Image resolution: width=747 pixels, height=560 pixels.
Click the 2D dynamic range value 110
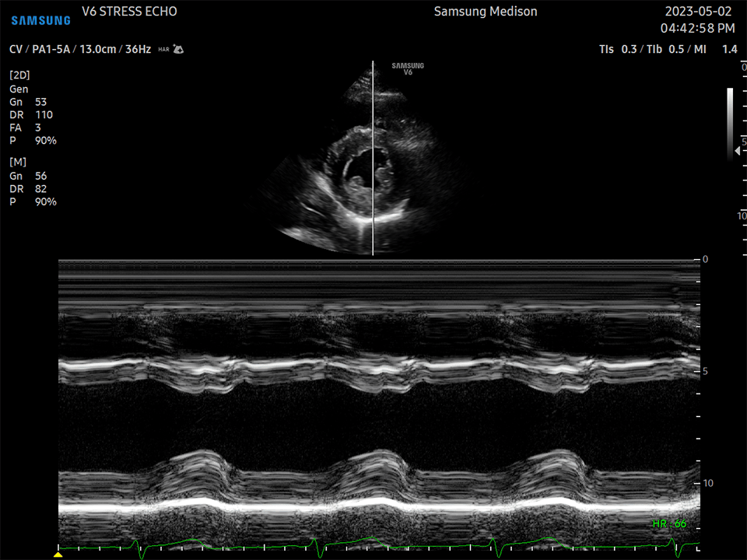point(44,115)
